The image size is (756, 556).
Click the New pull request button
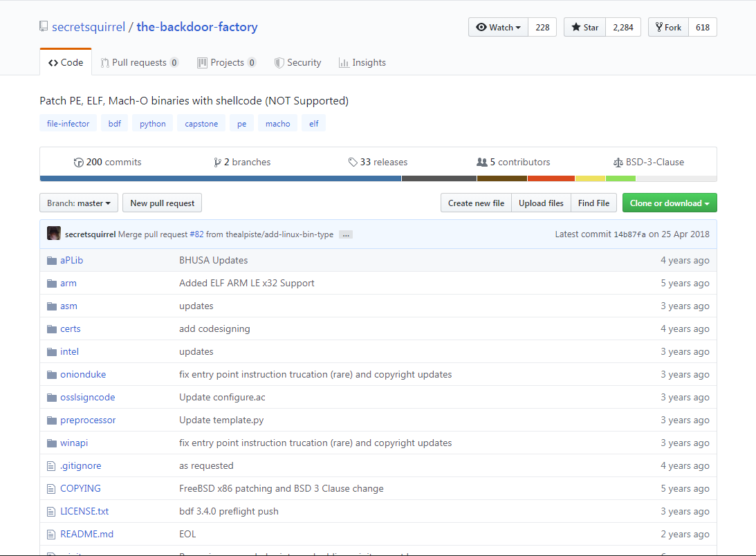163,203
